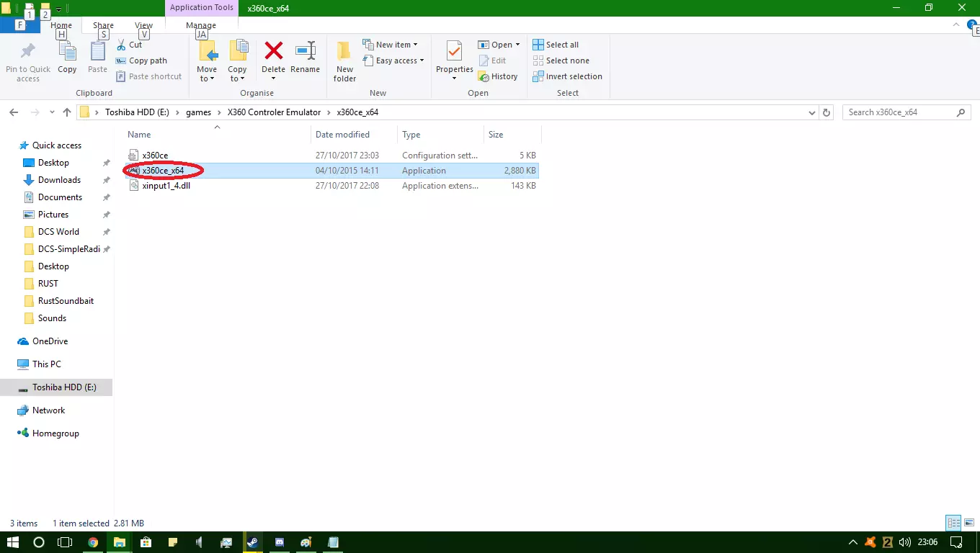Screen dimensions: 980x553
Task: Rename the selected file via Rename button
Action: coord(305,58)
